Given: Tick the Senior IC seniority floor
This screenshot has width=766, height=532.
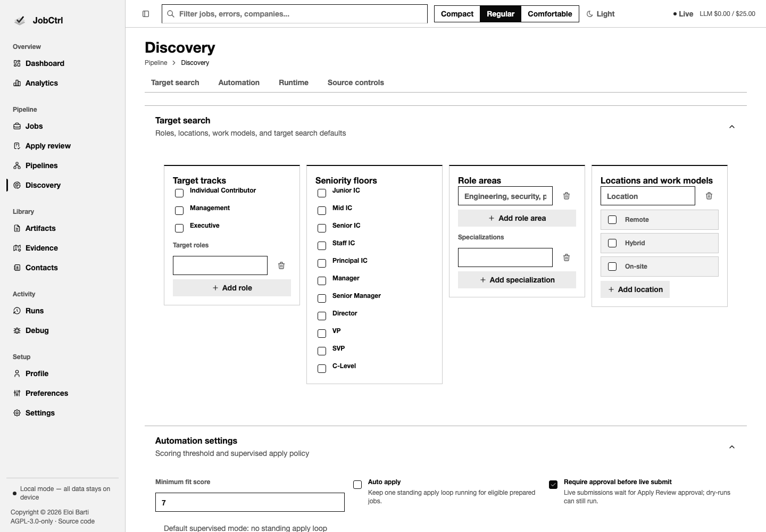Looking at the screenshot, I should click(x=322, y=228).
